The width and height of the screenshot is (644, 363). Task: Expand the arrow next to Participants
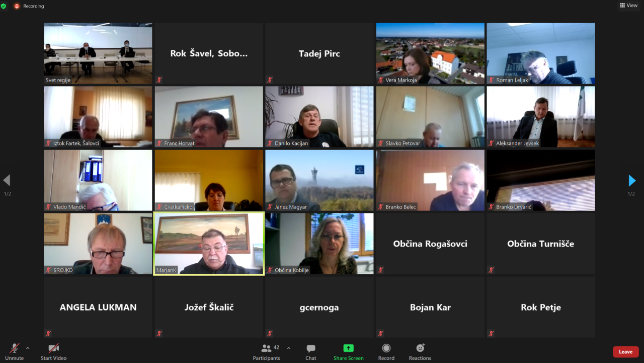tap(288, 348)
